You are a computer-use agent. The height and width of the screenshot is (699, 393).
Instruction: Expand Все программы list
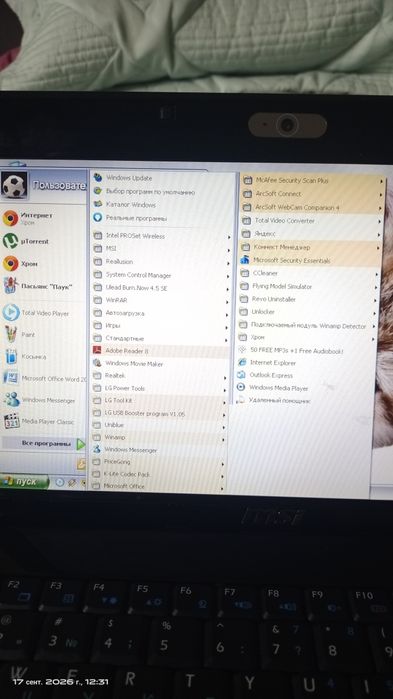click(x=44, y=444)
